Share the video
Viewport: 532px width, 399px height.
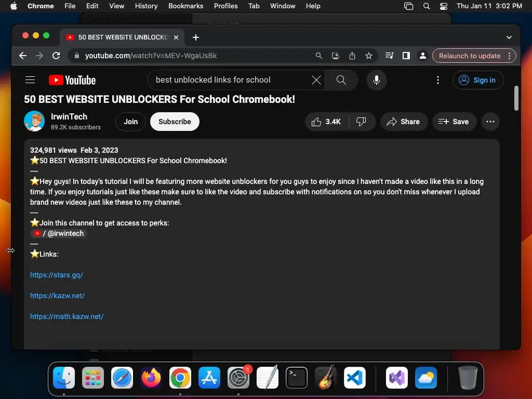click(x=404, y=122)
